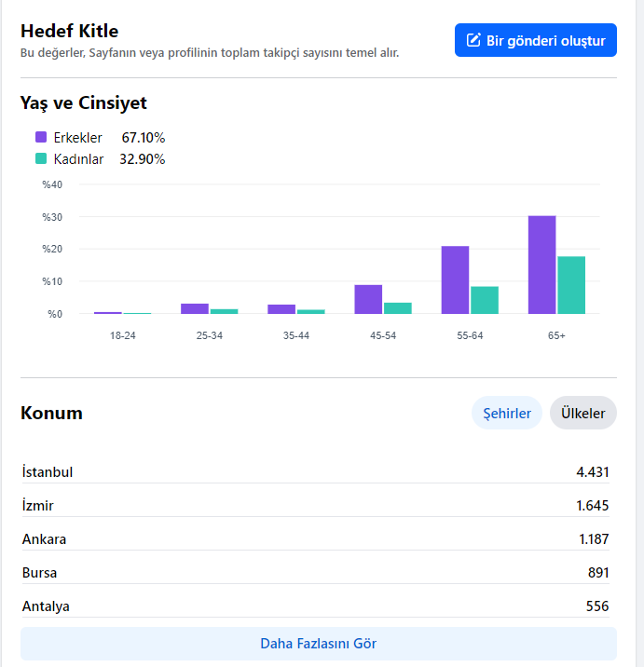Image resolution: width=644 pixels, height=667 pixels.
Task: Switch to the Ülkeler tab
Action: tap(582, 413)
